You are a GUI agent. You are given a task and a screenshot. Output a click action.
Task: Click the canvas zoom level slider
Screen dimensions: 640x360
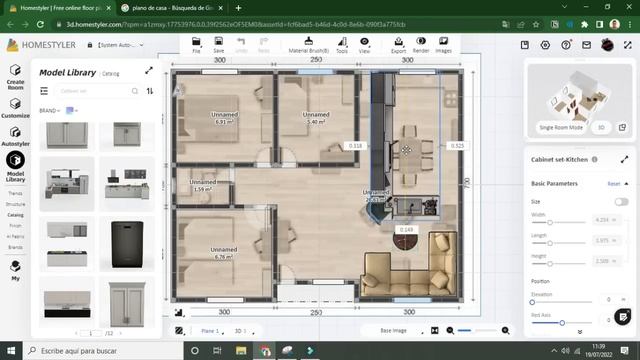coord(478,331)
